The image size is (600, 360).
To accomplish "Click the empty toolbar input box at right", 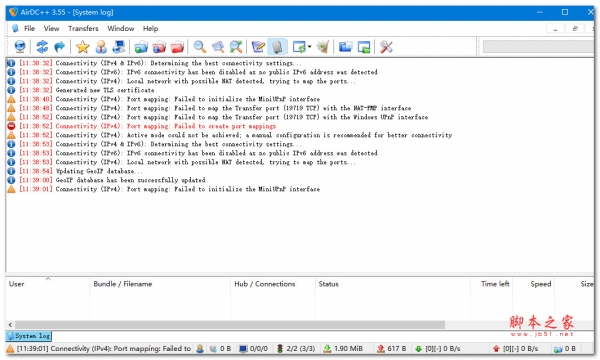I will (x=538, y=47).
